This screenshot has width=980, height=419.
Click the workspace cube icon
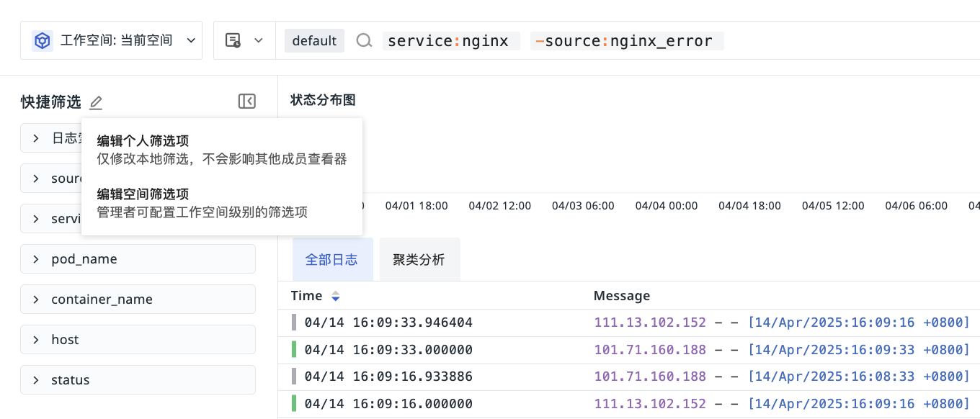tap(43, 40)
